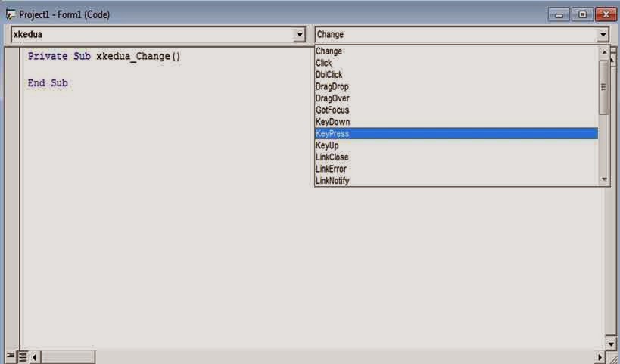Select the KeyPress event in the list

(456, 134)
